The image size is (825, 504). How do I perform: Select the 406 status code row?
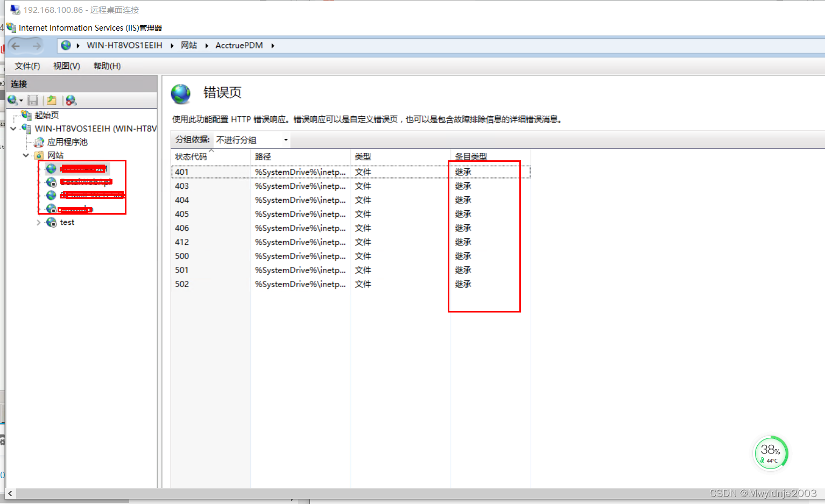tap(351, 228)
